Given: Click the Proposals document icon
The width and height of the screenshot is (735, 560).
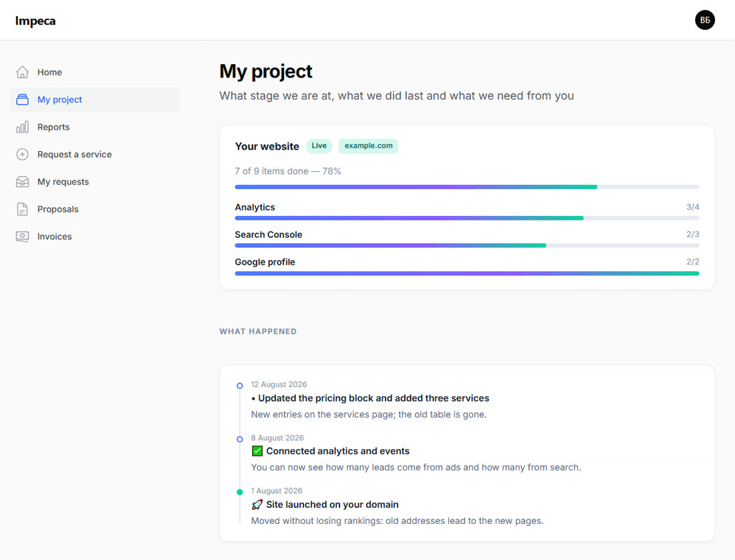Looking at the screenshot, I should coord(22,209).
